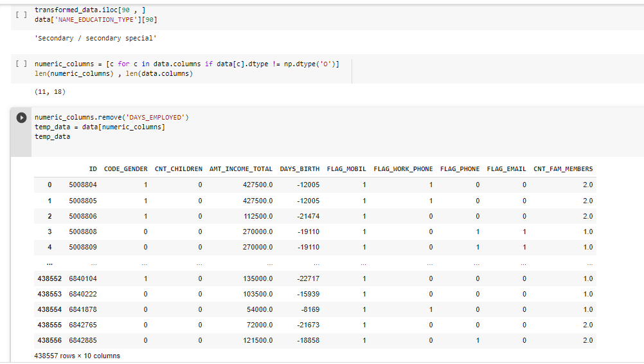644x364 pixels.
Task: Click DAYS_BIRTH value -21474
Action: click(x=309, y=216)
